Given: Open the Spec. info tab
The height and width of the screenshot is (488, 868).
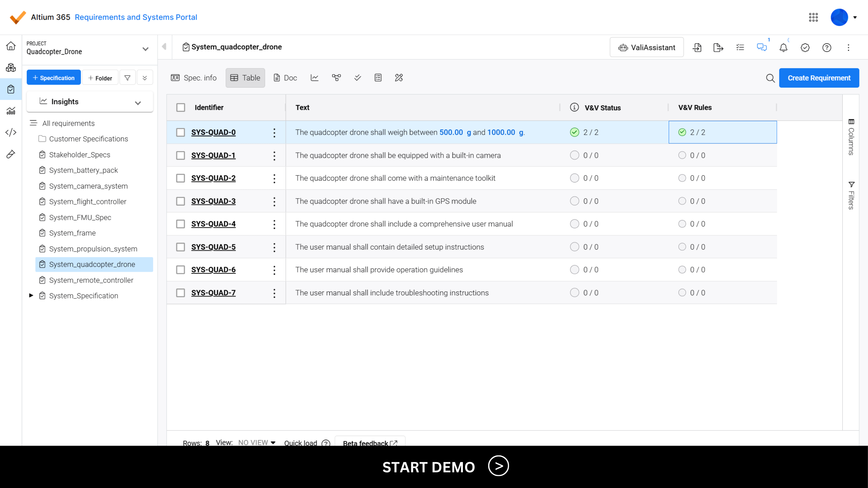Looking at the screenshot, I should tap(194, 78).
